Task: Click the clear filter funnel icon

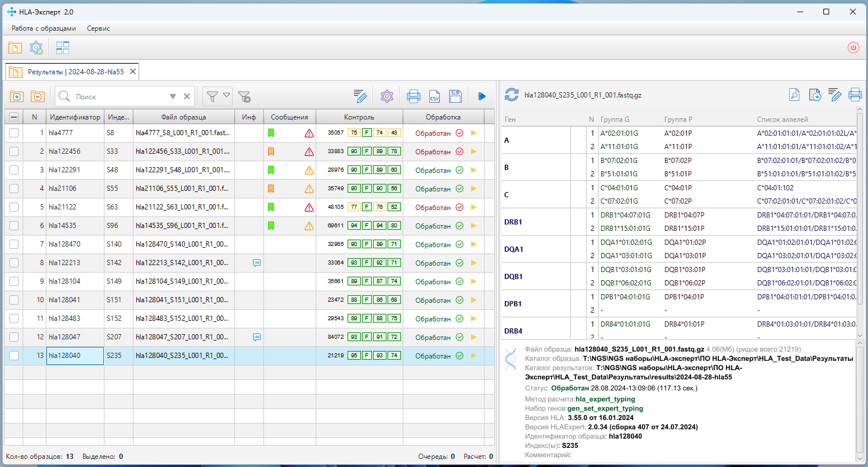Action: [x=244, y=96]
